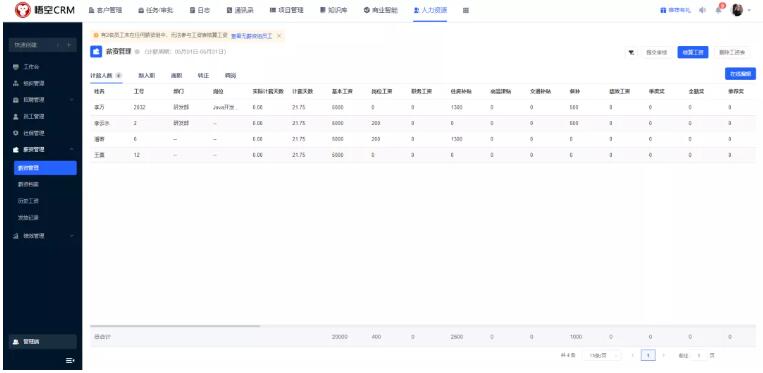Click the blue 薪资管理 page title icon
Screen dimensions: 763x373
(x=96, y=52)
